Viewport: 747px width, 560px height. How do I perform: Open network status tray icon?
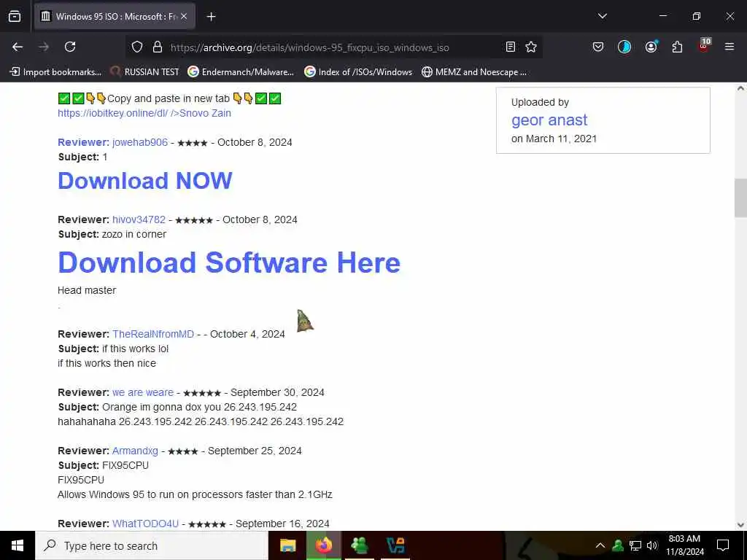click(x=635, y=545)
